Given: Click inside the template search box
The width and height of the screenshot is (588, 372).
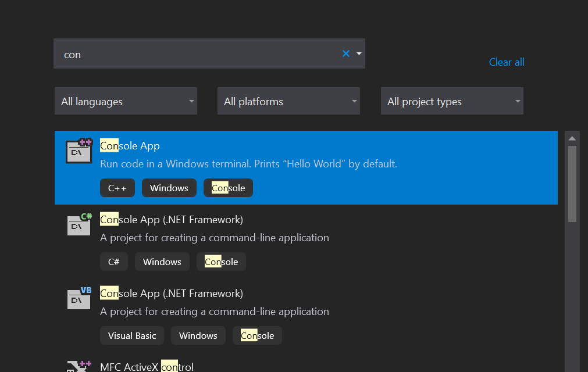Looking at the screenshot, I should click(198, 54).
